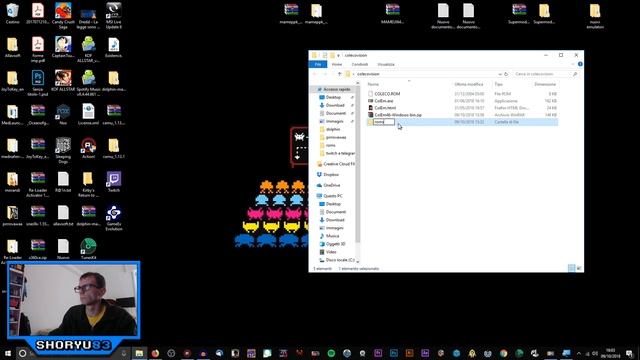The width and height of the screenshot is (640, 360).
Task: Select the License.xml desktop file
Action: click(x=88, y=114)
